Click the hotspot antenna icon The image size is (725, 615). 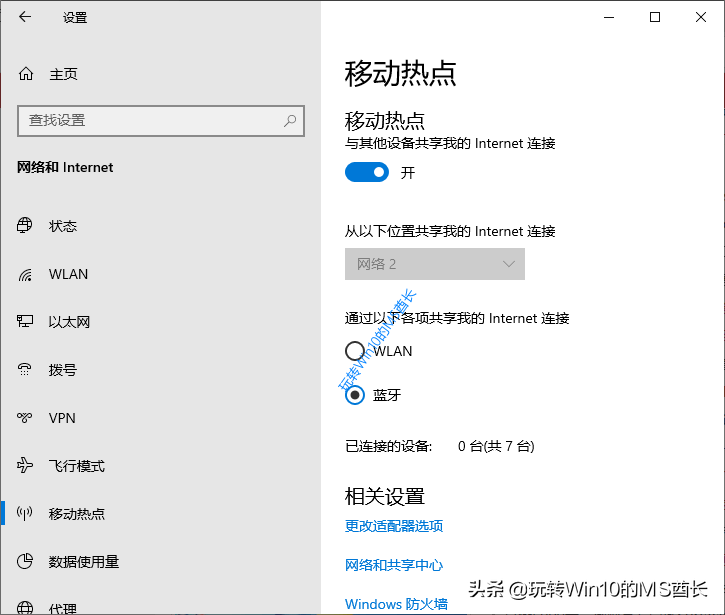(25, 513)
